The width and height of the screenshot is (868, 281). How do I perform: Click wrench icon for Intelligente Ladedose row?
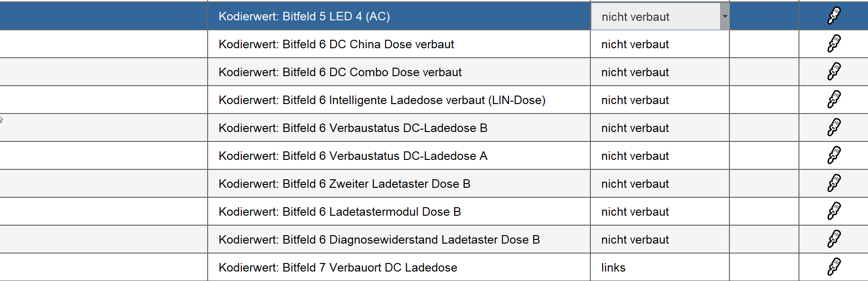(x=834, y=99)
